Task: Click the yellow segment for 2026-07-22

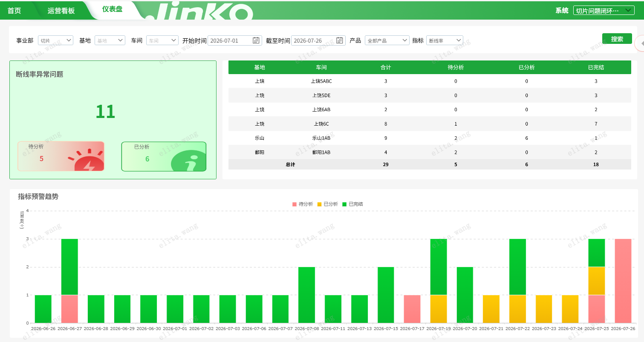Action: 517,309
